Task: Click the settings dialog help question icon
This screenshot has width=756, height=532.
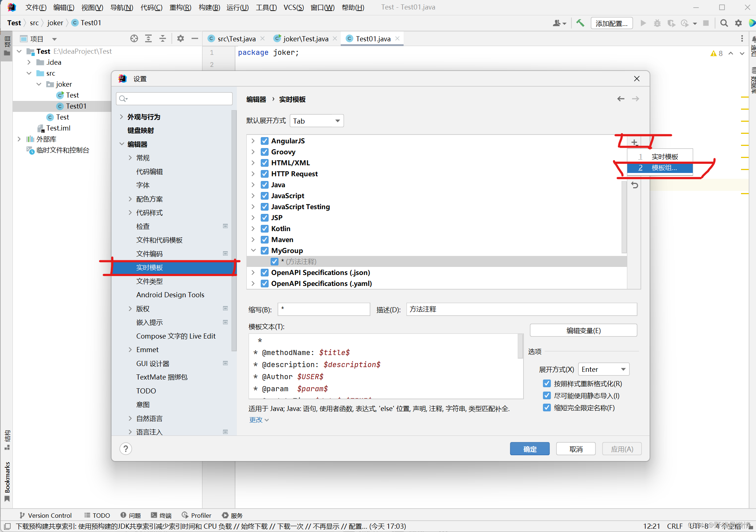Action: pos(126,449)
